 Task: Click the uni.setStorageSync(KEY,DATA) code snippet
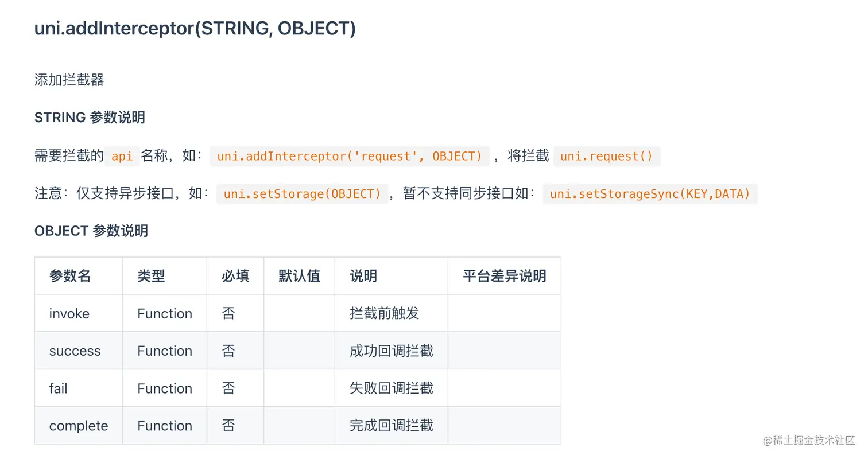point(650,194)
